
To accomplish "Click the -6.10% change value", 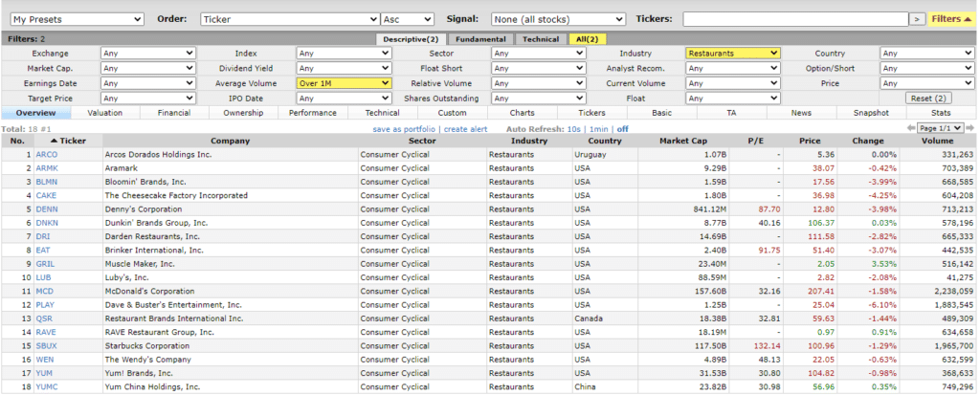I will click(883, 305).
